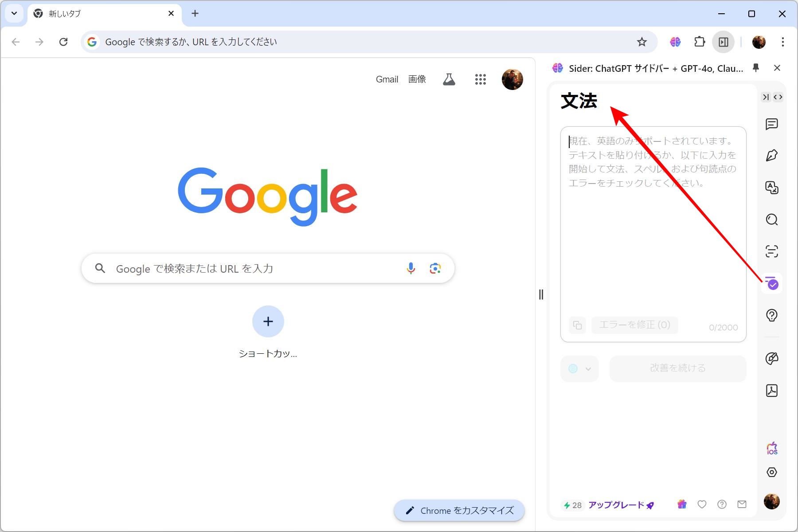Click the Sider extension icon in toolbar
Viewport: 798px width, 532px height.
pos(675,42)
